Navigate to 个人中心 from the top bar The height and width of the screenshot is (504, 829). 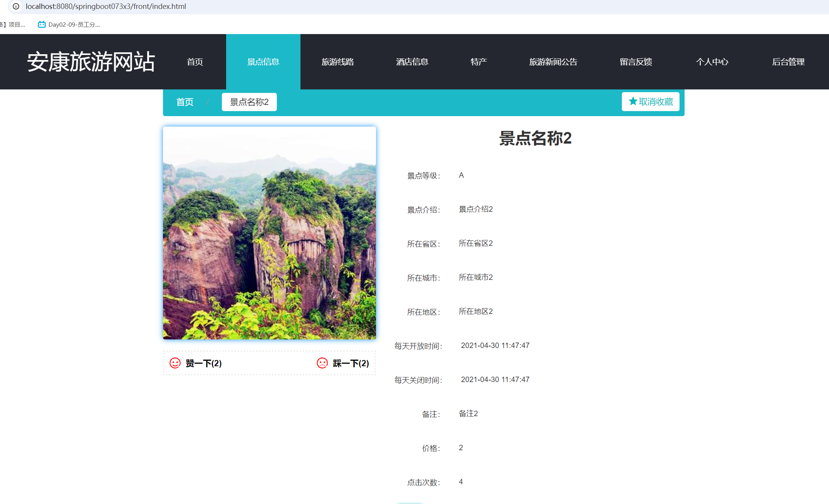pos(712,62)
